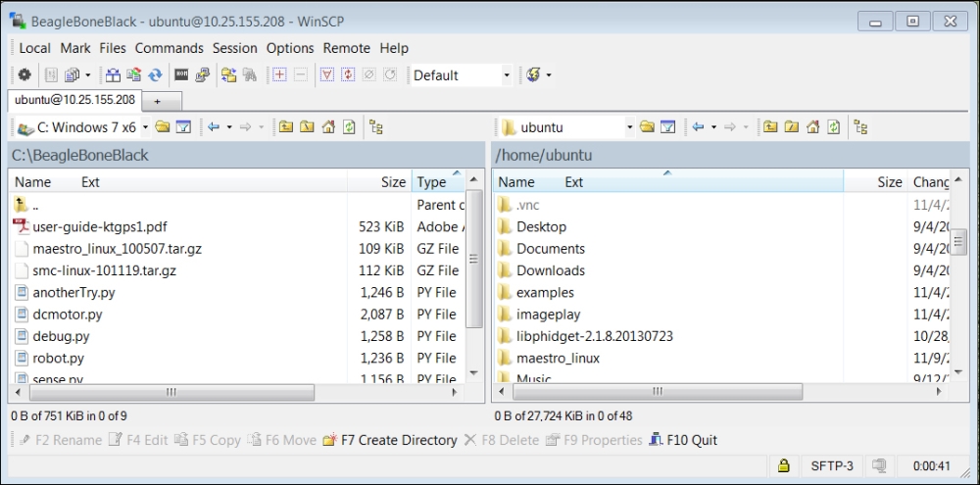Viewport: 980px width, 485px height.
Task: Show remote directory tree icon
Action: [x=860, y=127]
